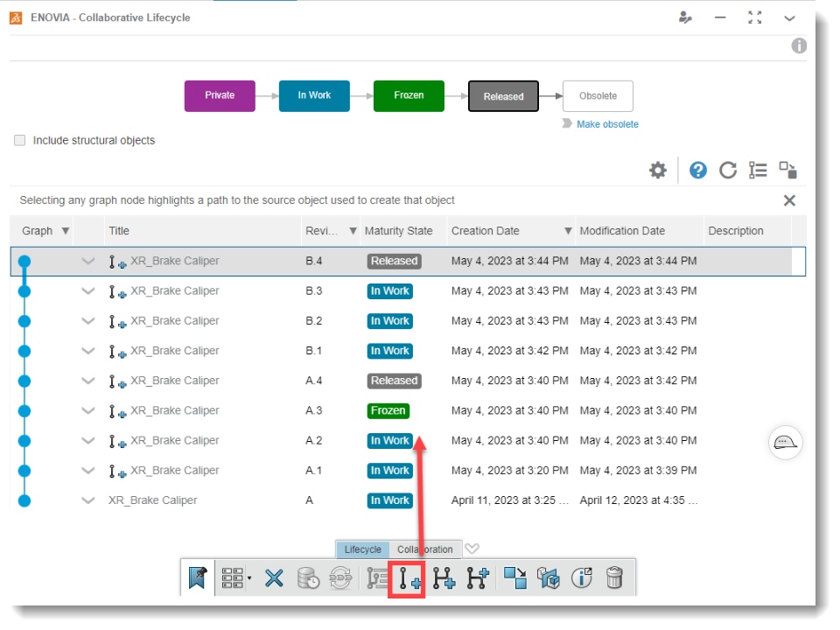Select graph node of revision A.4

(24, 381)
